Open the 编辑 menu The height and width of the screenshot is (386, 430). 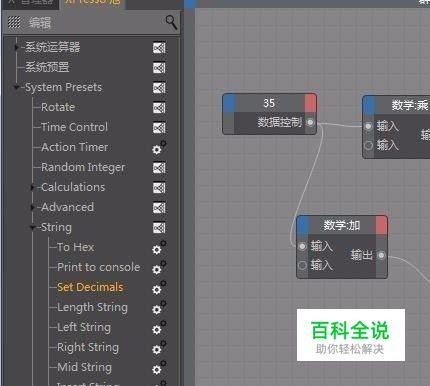(x=40, y=23)
